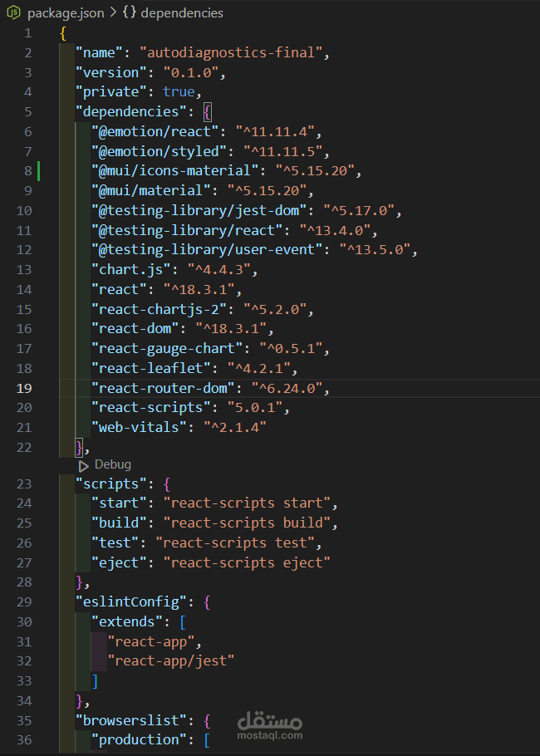The height and width of the screenshot is (756, 540).
Task: Click the "@mui/icons-material" dependency name
Action: click(175, 170)
